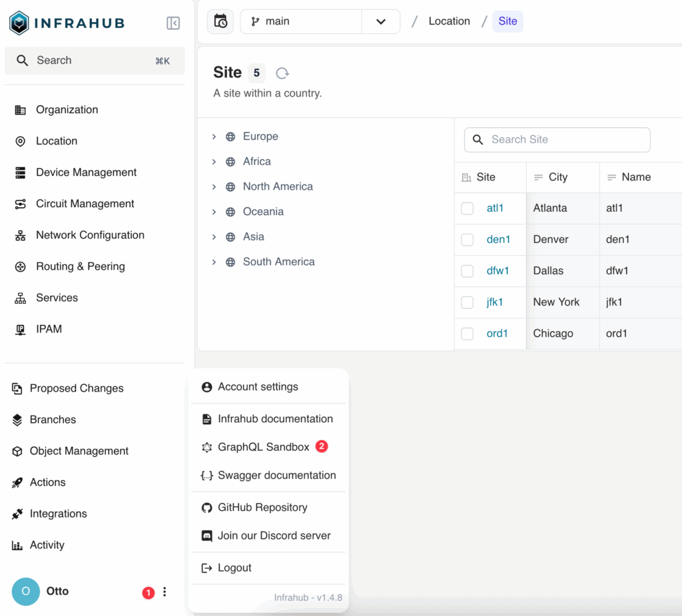Screen dimensions: 682x616
Task: Expand the Europe region
Action: [214, 136]
